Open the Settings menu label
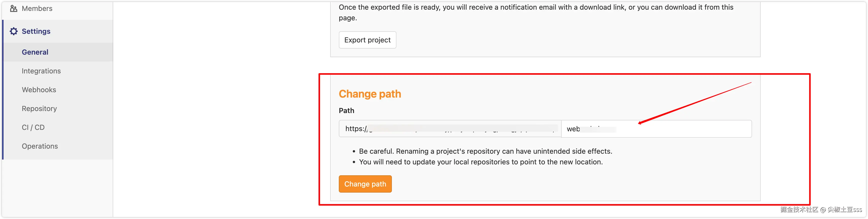 tap(36, 32)
